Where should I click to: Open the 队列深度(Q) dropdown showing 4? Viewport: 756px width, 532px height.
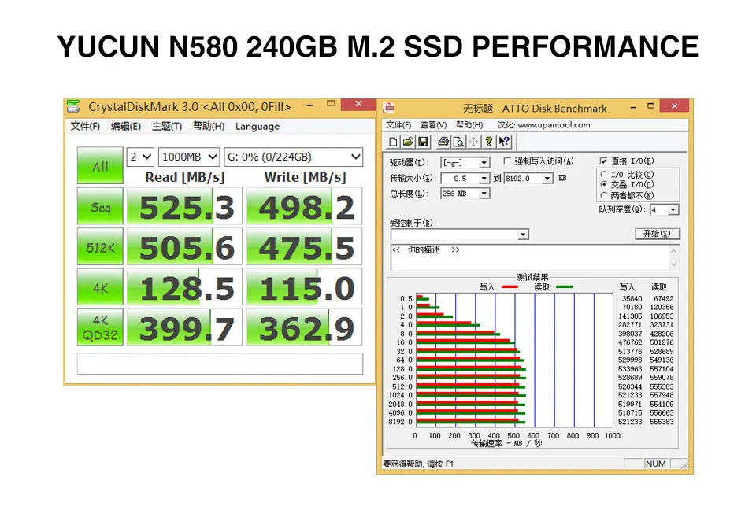click(x=673, y=209)
